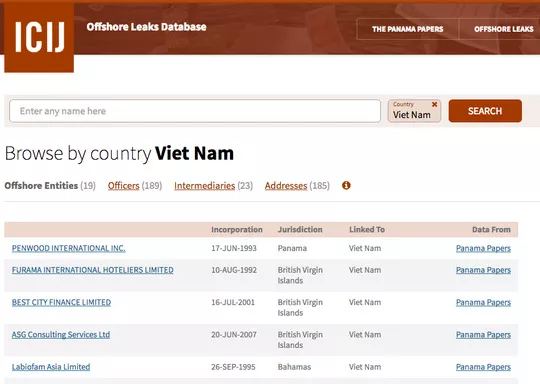Open ASG Consulting Services Ltd link

(x=61, y=335)
